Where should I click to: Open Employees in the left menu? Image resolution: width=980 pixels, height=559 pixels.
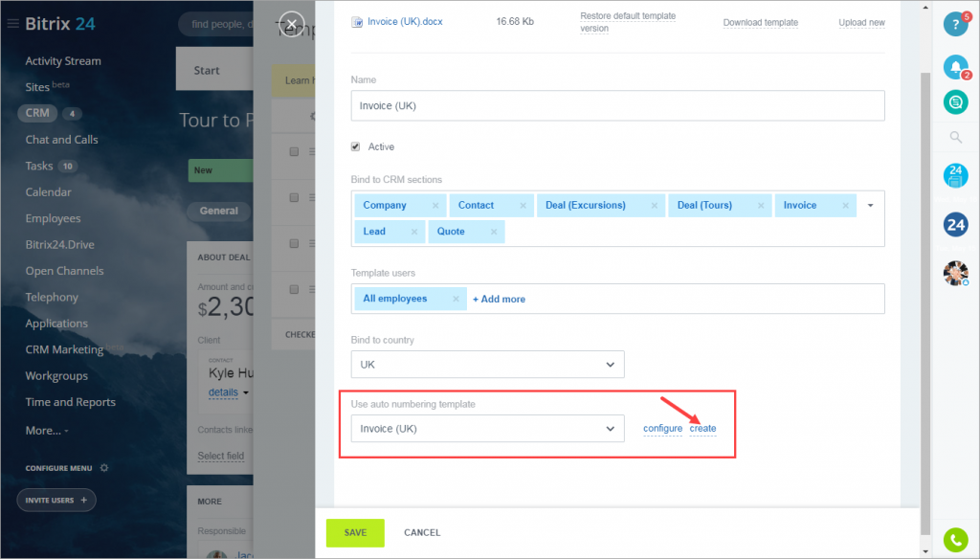54,219
